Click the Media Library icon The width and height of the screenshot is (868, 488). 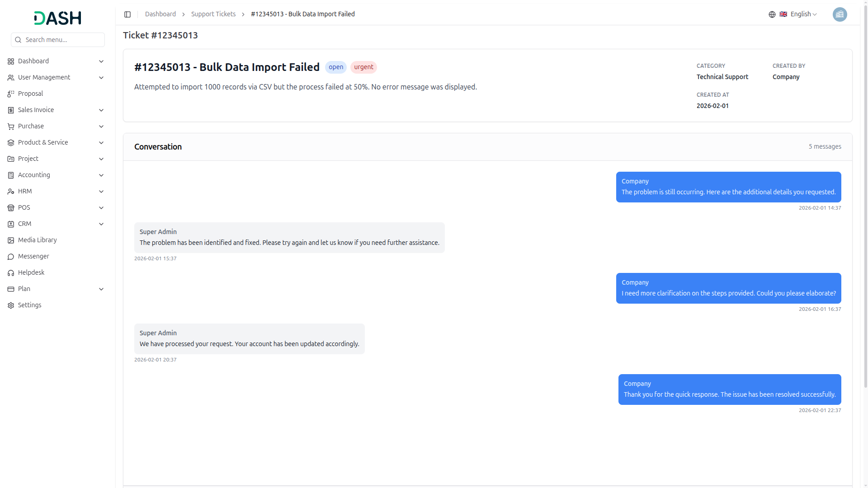click(11, 240)
